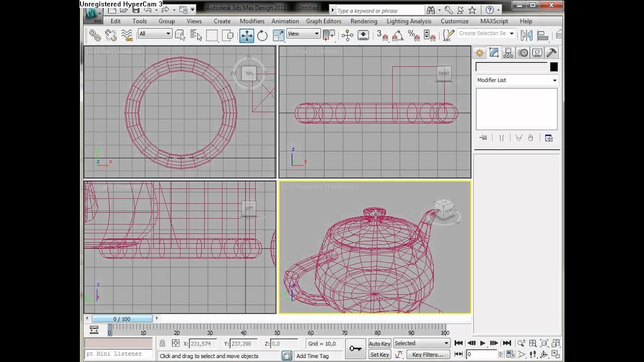Click the Bind to Space Warp icon

pos(127,35)
